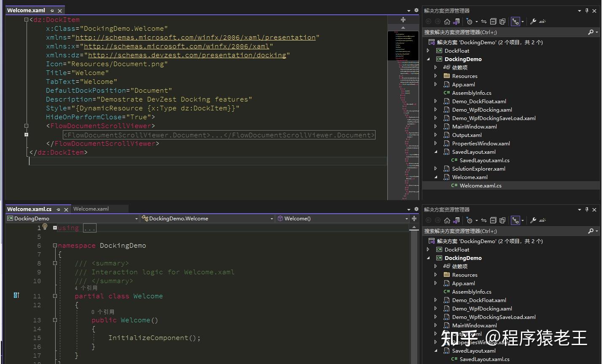
Task: Open the devzest.com docking namespace link
Action: [187, 55]
